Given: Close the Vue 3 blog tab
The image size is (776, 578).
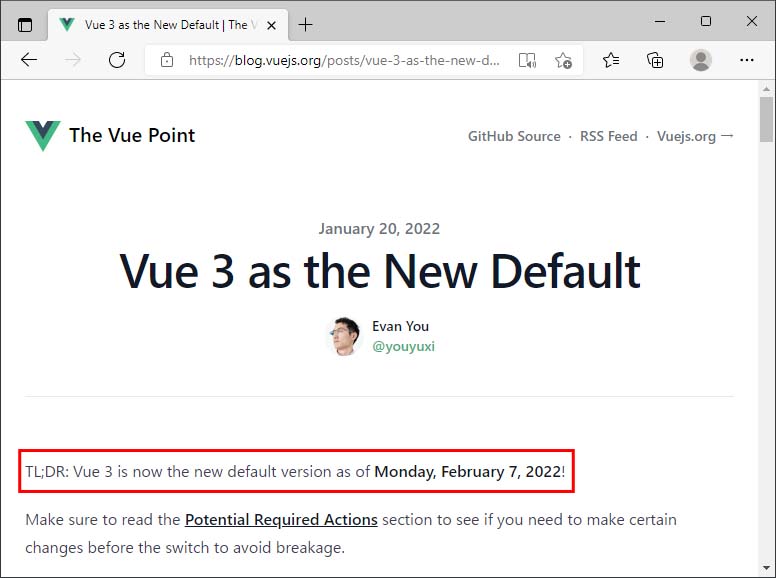Looking at the screenshot, I should pos(271,25).
